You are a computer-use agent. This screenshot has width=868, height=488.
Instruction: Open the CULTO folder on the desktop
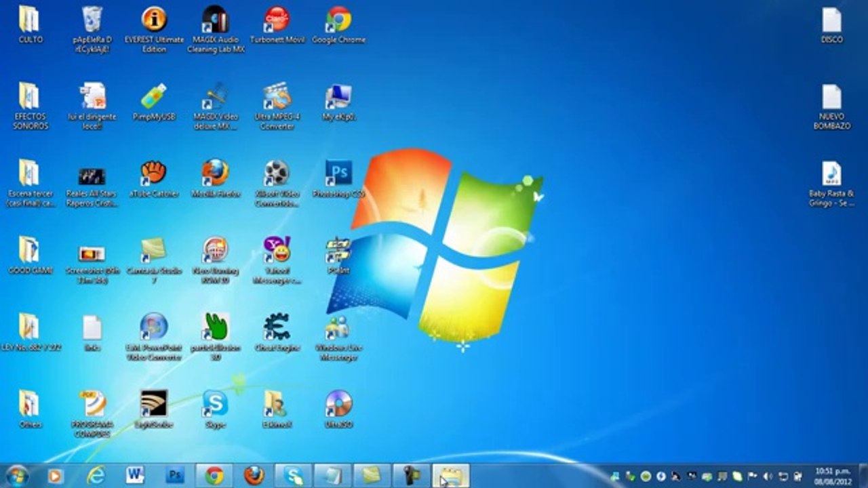pos(30,25)
